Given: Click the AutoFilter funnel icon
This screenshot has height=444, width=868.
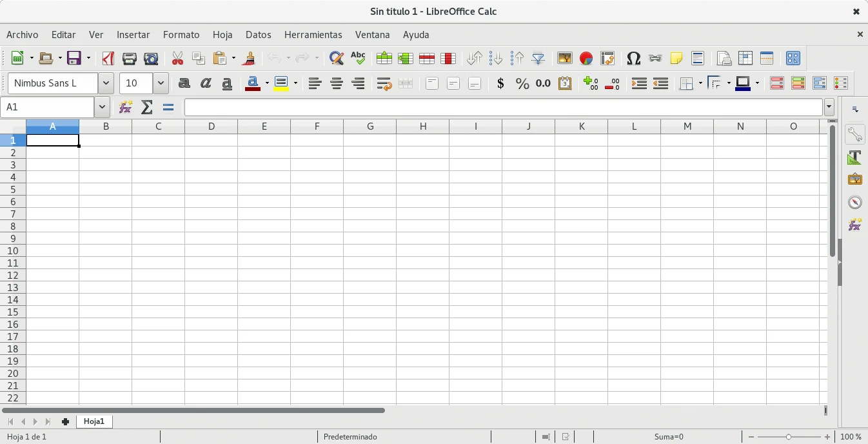Looking at the screenshot, I should 538,59.
